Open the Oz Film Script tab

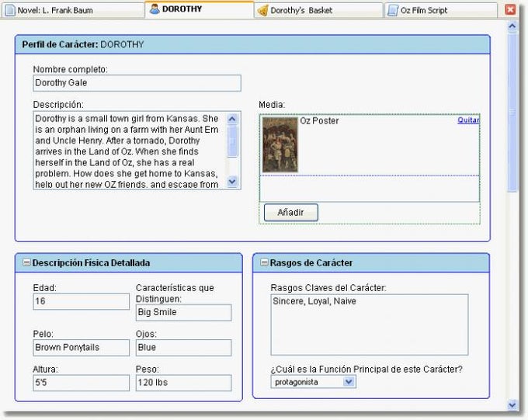pos(441,10)
